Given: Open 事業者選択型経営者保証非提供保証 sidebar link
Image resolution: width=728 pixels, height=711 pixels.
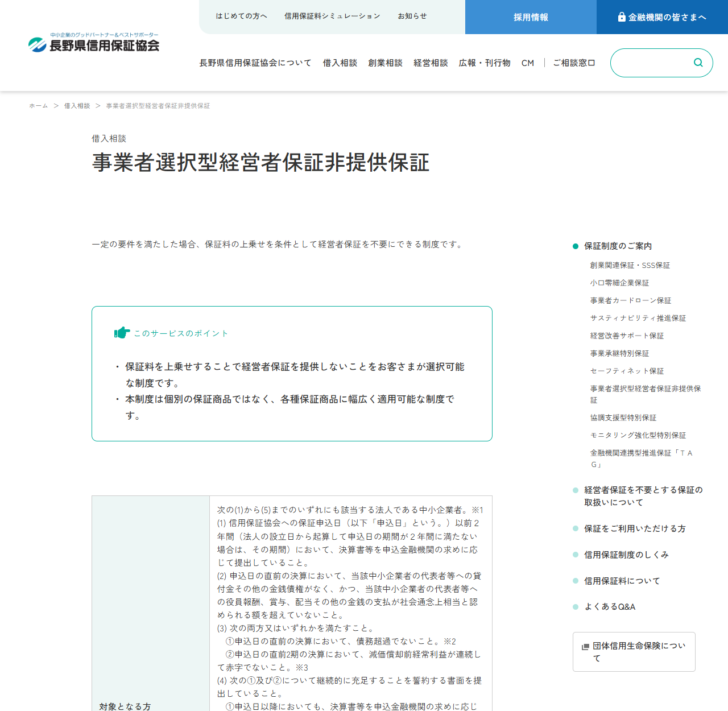Looking at the screenshot, I should pos(645,394).
